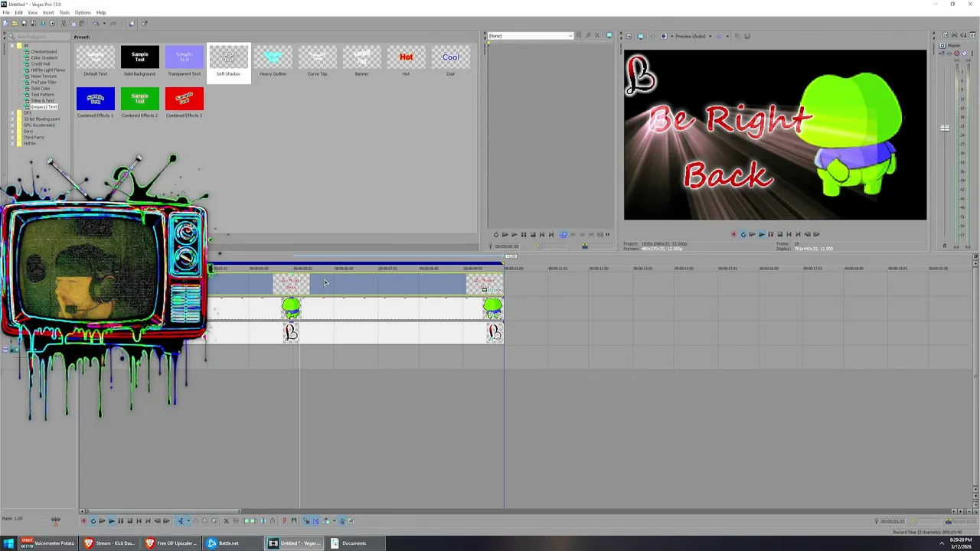
Task: Open the Insert menu
Action: pyautogui.click(x=48, y=12)
